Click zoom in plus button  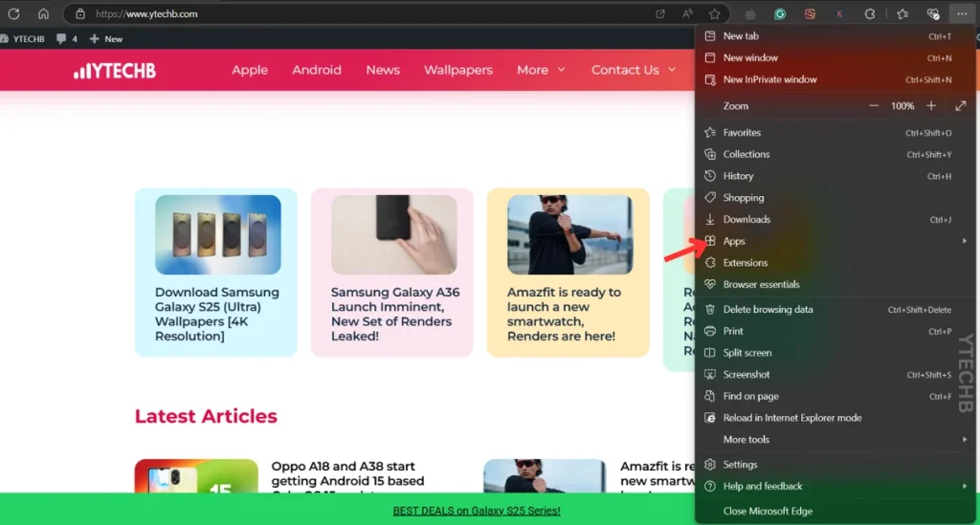(931, 106)
